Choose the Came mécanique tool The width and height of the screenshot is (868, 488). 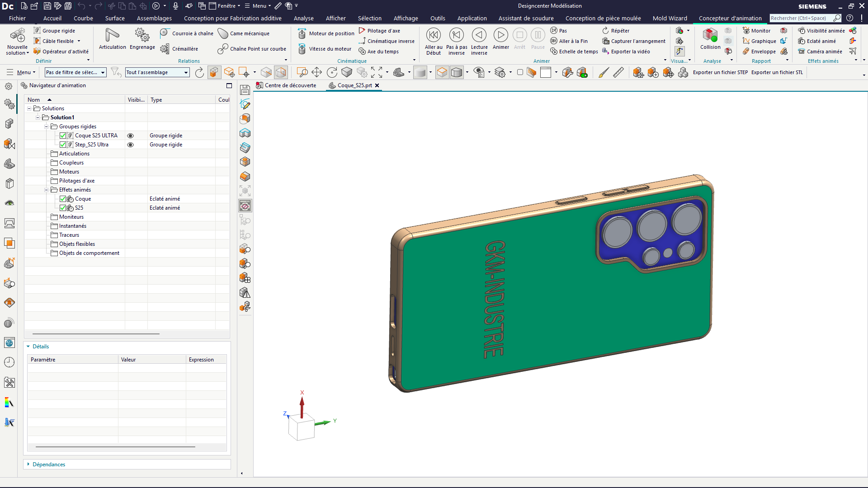coord(244,33)
